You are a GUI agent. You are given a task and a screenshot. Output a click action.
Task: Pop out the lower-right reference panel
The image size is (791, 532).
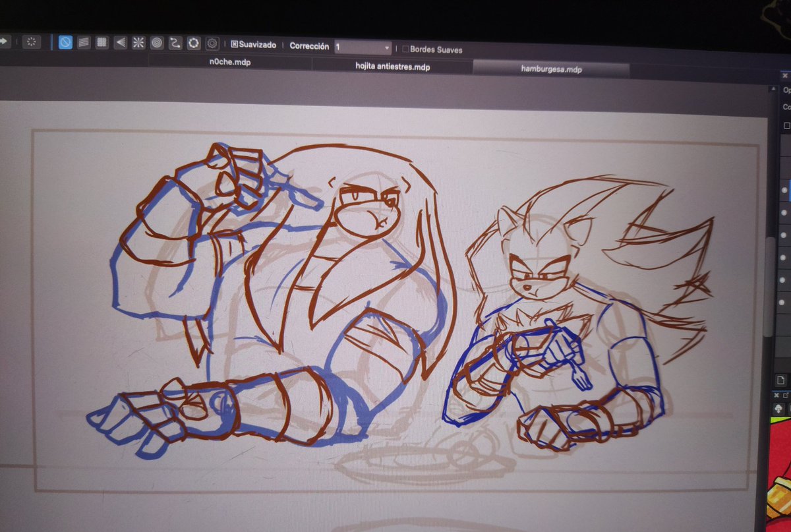tap(786, 394)
